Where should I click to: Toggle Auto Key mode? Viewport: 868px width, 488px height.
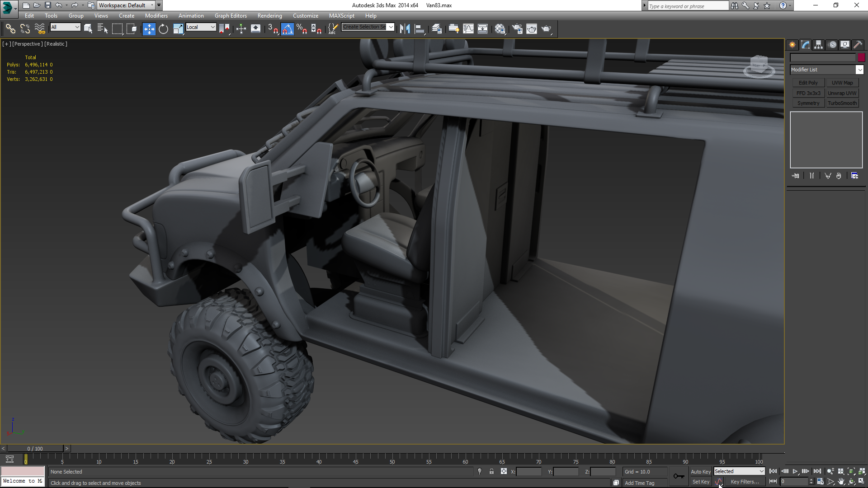(700, 471)
